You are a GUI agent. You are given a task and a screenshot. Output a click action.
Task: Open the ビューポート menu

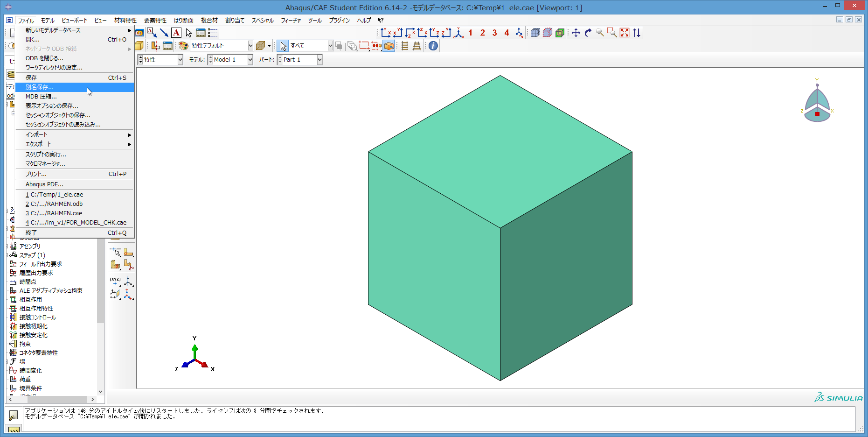(x=75, y=21)
